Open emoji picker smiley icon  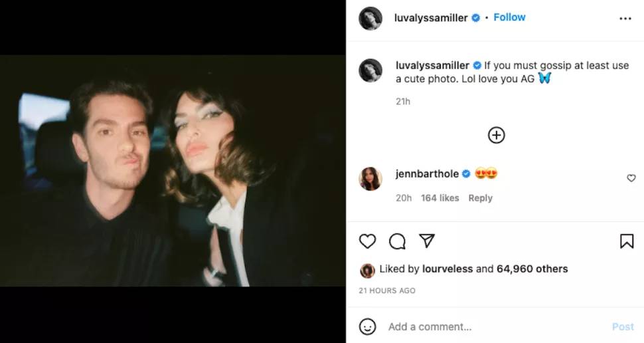coord(367,326)
